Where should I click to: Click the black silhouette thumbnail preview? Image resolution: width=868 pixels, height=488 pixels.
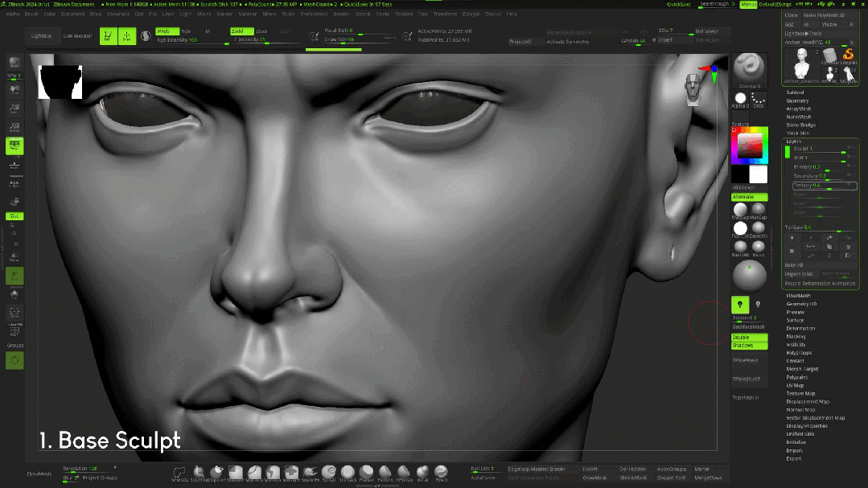(x=60, y=82)
